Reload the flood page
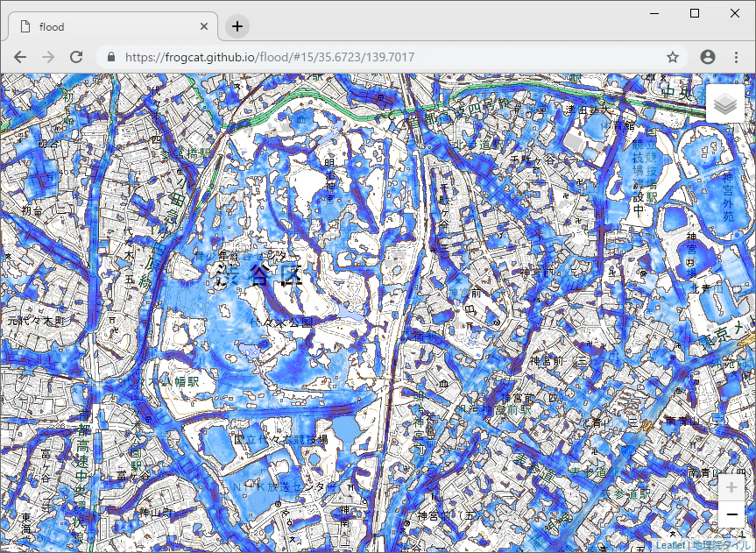The image size is (756, 553). coord(76,57)
